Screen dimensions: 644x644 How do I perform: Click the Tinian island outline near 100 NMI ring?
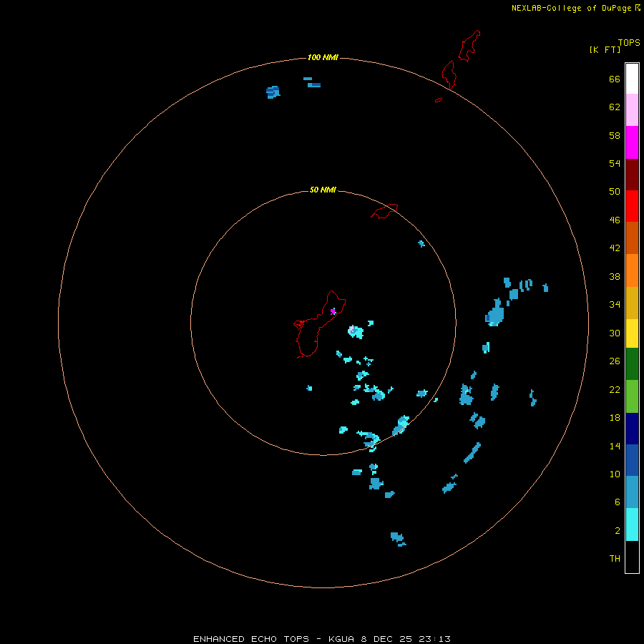[449, 74]
